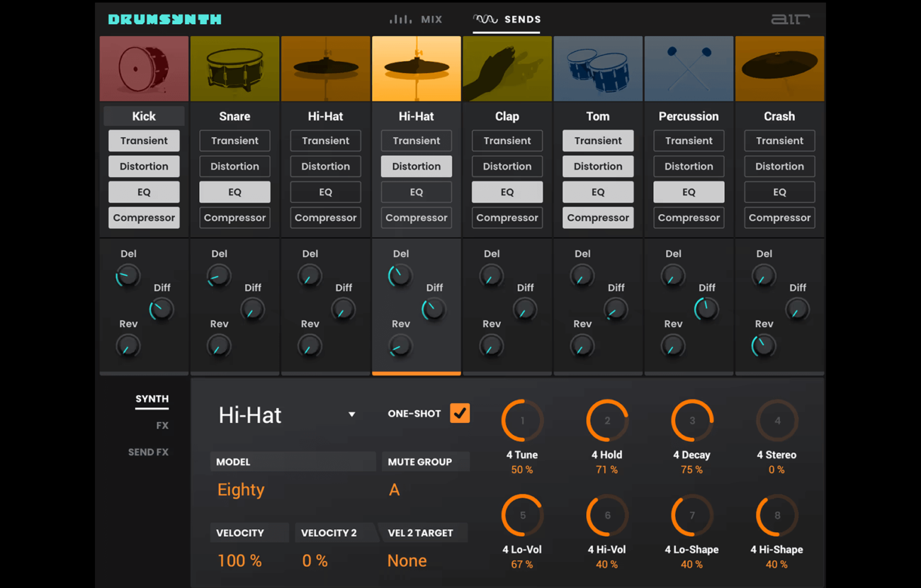Open the SYNTH page
921x588 pixels.
pyautogui.click(x=152, y=399)
